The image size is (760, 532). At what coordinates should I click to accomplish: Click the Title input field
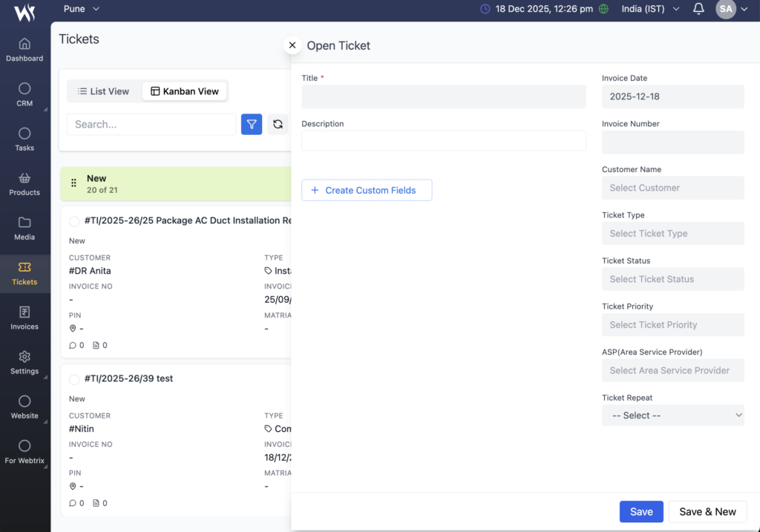coord(443,96)
